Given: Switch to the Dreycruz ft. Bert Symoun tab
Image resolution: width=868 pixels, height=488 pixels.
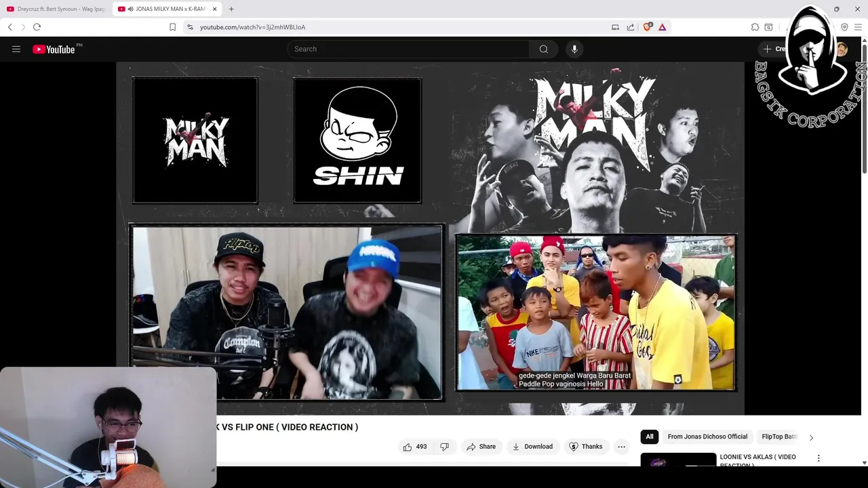Looking at the screenshot, I should click(x=57, y=9).
